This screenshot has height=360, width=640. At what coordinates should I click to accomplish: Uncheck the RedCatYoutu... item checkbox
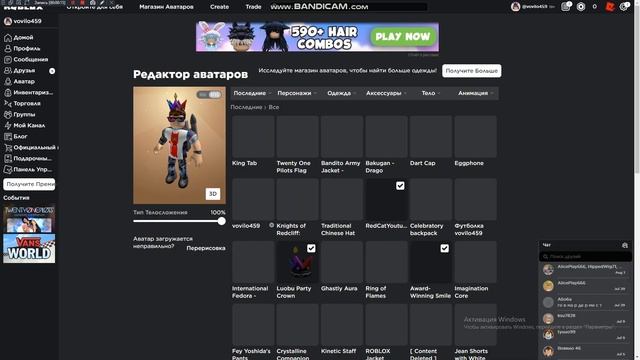[x=400, y=186]
